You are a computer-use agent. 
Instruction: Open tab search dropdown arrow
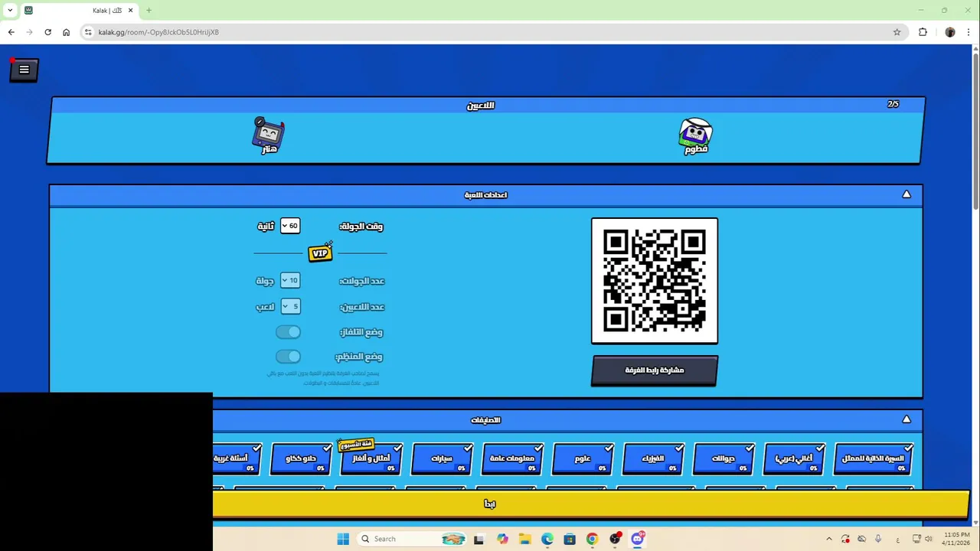pyautogui.click(x=9, y=11)
